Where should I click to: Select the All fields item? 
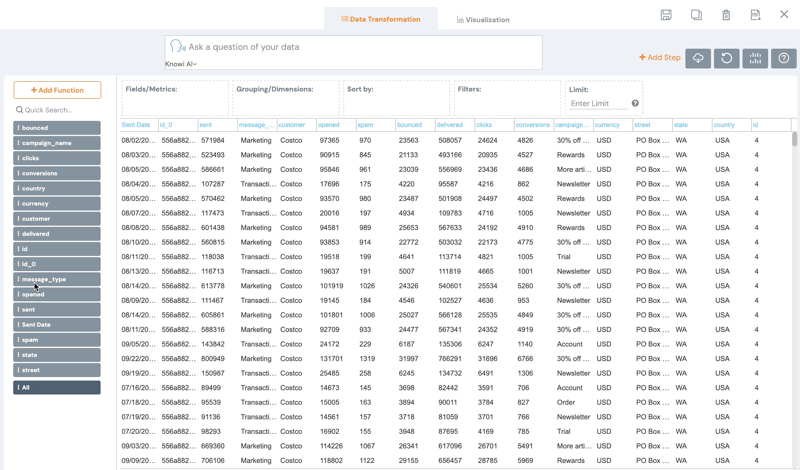click(x=57, y=387)
